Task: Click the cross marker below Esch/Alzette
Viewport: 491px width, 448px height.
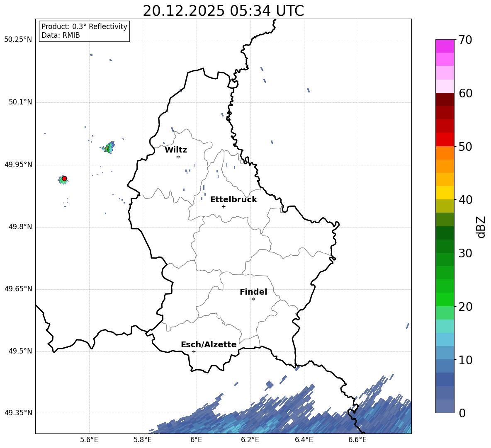Action: [x=194, y=351]
